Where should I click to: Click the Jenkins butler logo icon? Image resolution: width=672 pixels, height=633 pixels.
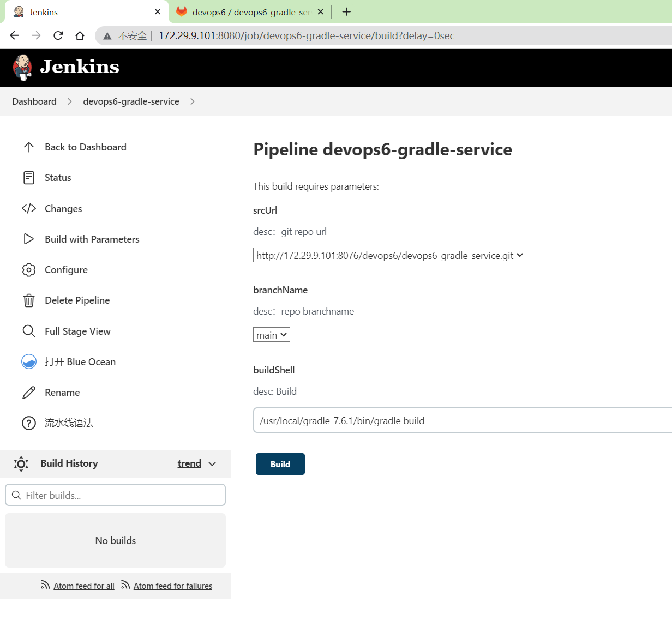click(22, 67)
